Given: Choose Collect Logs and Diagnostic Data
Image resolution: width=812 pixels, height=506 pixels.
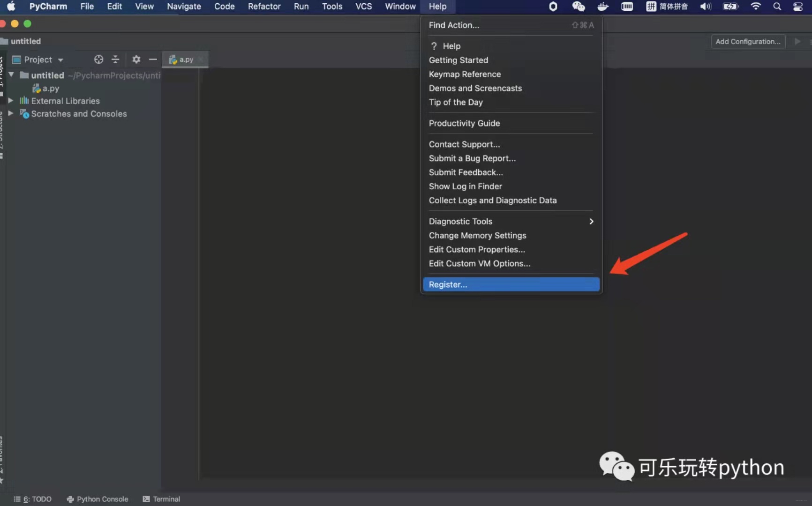Looking at the screenshot, I should (511, 201).
